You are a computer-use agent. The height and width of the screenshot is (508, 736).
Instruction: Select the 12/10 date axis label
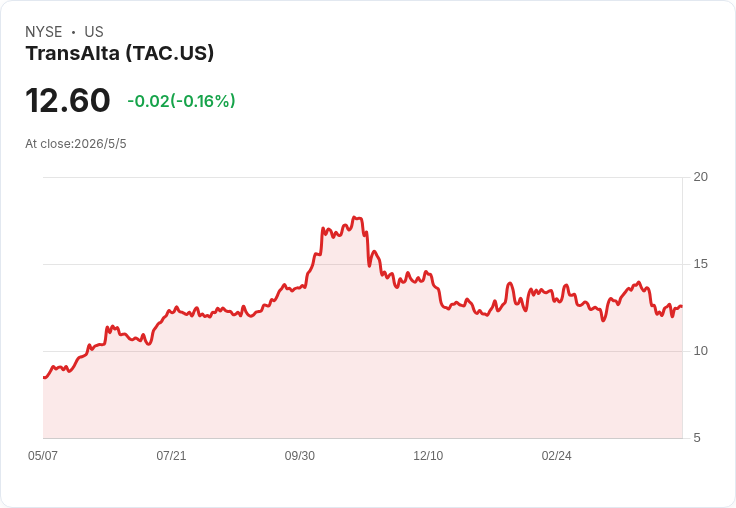click(428, 456)
